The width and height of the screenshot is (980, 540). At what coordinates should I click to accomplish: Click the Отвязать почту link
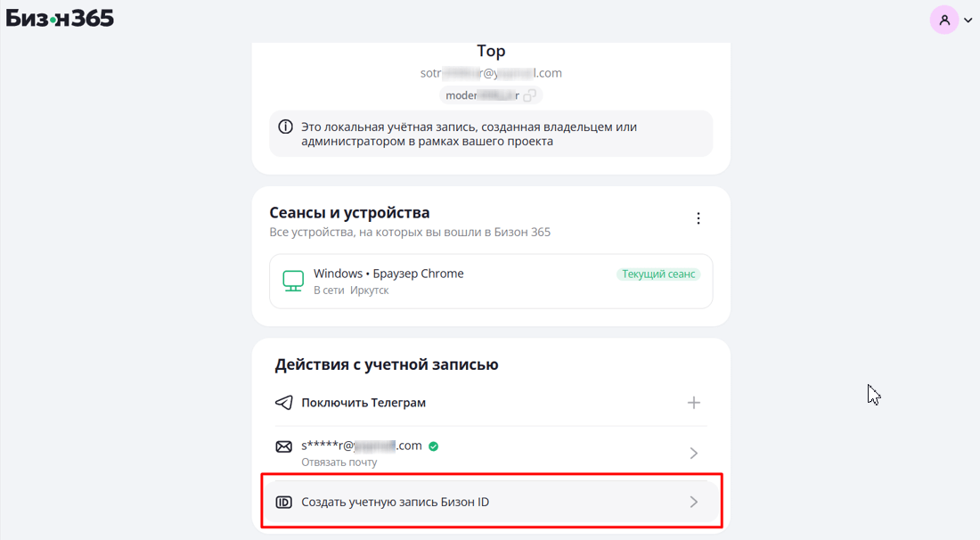coord(339,462)
